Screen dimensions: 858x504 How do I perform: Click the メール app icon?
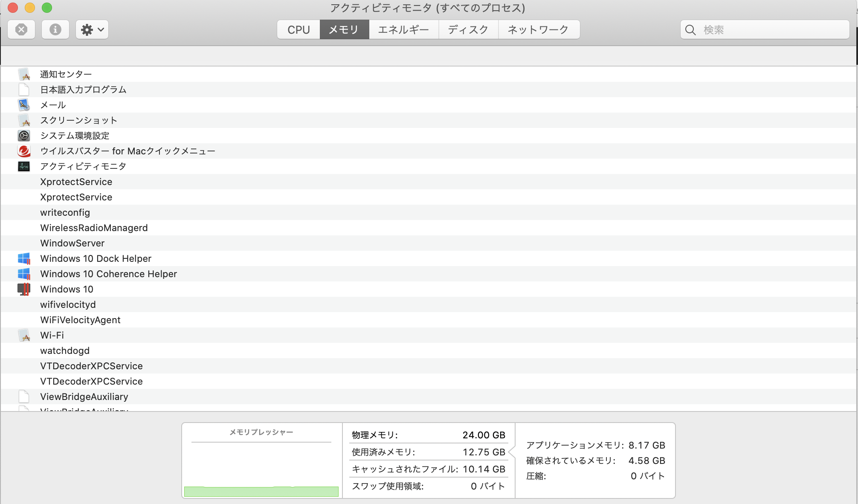pos(24,105)
